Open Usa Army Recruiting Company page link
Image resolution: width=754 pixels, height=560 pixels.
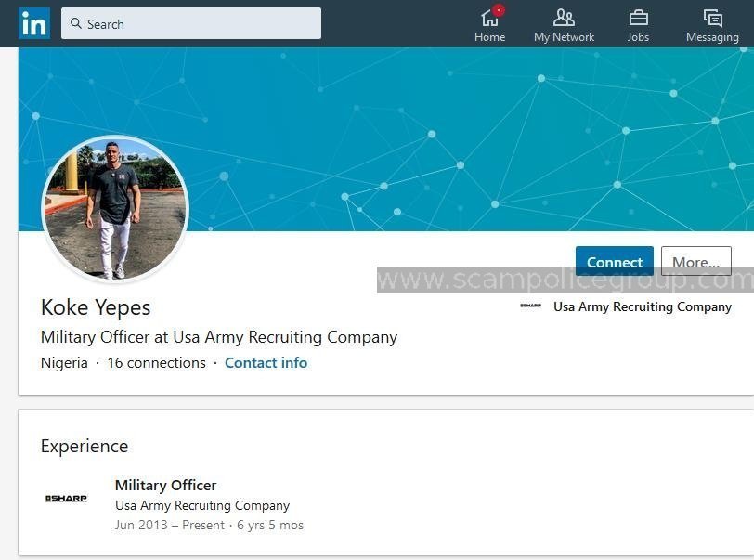pyautogui.click(x=643, y=306)
